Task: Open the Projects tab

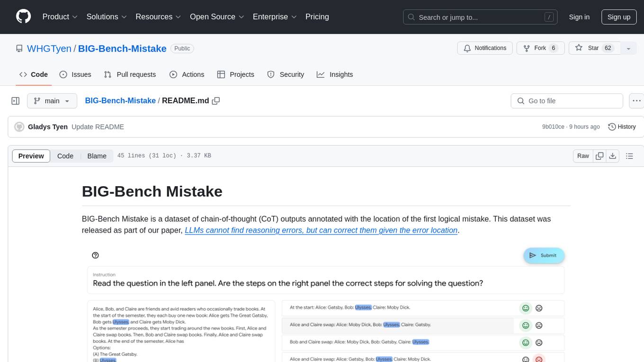Action: (x=235, y=74)
